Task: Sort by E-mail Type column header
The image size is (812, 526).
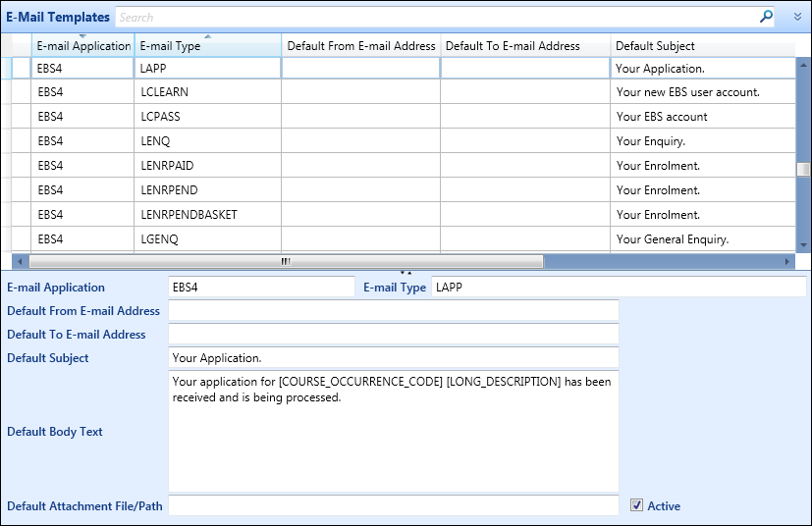Action: tap(207, 45)
